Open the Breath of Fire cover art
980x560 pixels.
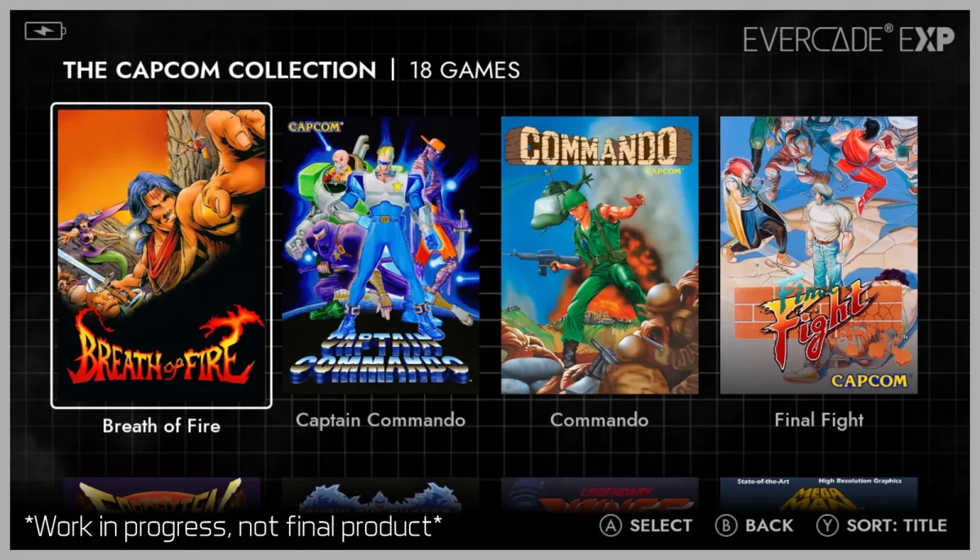[x=161, y=256]
